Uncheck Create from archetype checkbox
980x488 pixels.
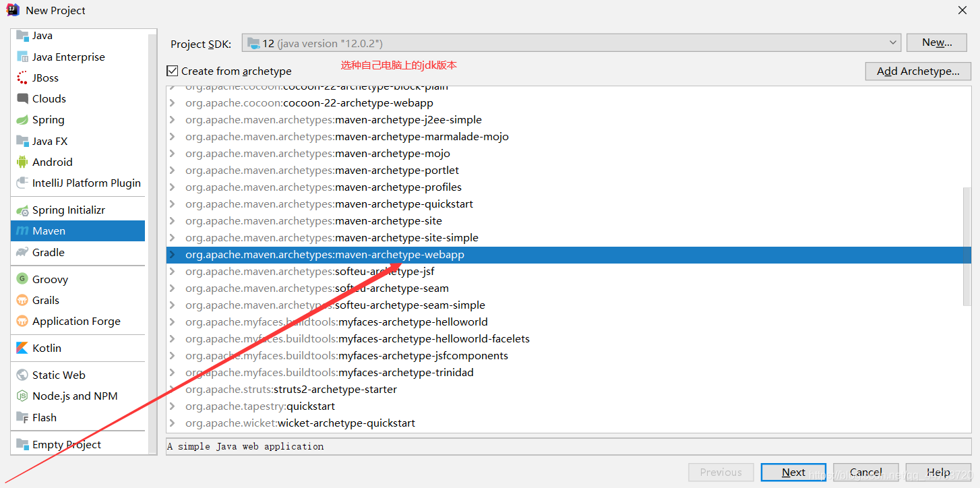coord(172,71)
